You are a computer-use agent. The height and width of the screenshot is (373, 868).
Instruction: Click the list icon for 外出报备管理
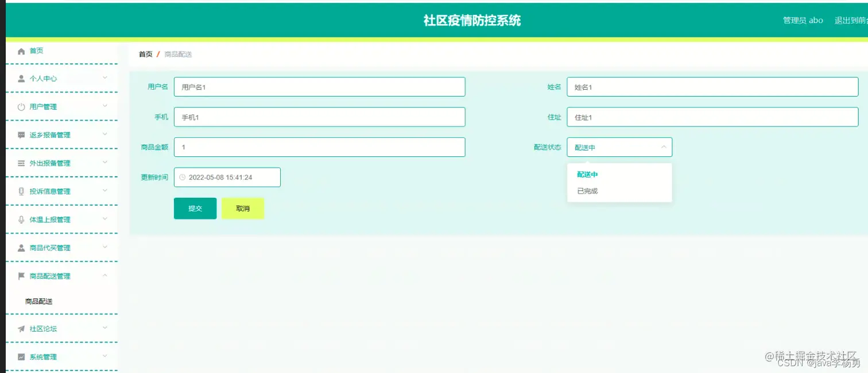[21, 163]
